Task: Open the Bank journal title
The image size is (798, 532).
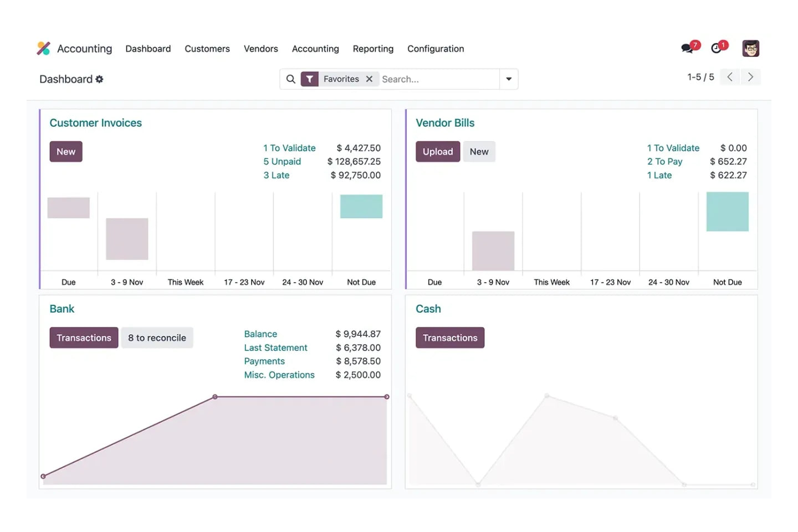Action: pos(62,309)
